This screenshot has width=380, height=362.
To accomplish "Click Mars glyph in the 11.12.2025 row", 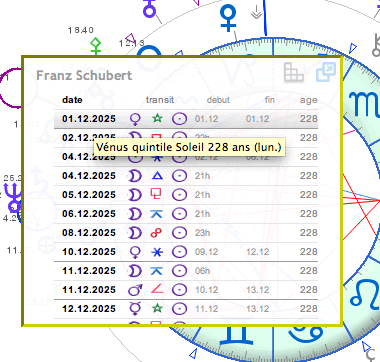I will [x=135, y=290].
